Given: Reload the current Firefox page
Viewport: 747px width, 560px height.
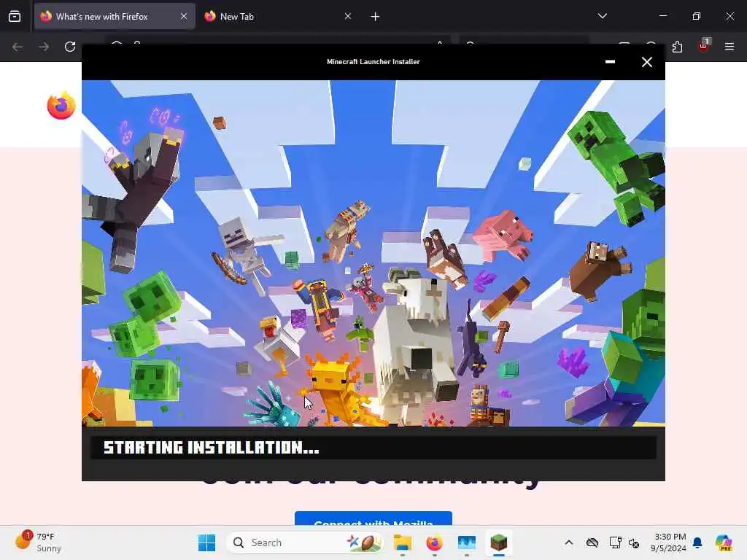Looking at the screenshot, I should tap(70, 47).
